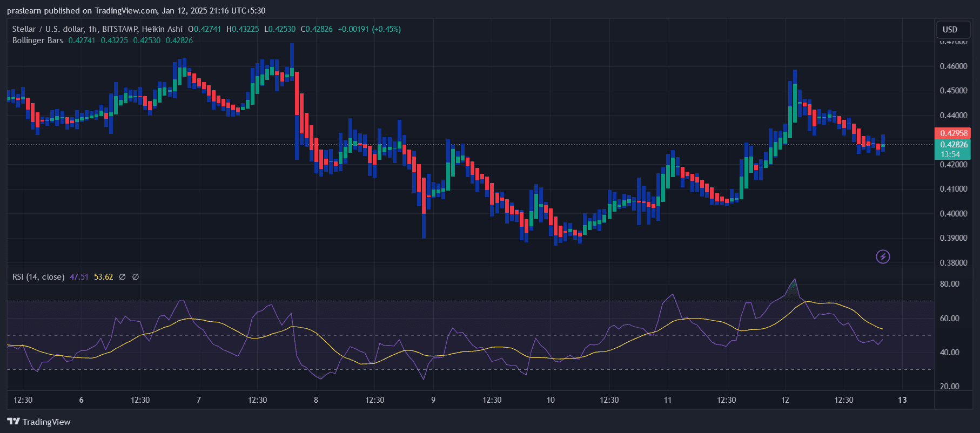
Task: Click the lightning bolt go-to-realtime icon
Action: pyautogui.click(x=883, y=256)
